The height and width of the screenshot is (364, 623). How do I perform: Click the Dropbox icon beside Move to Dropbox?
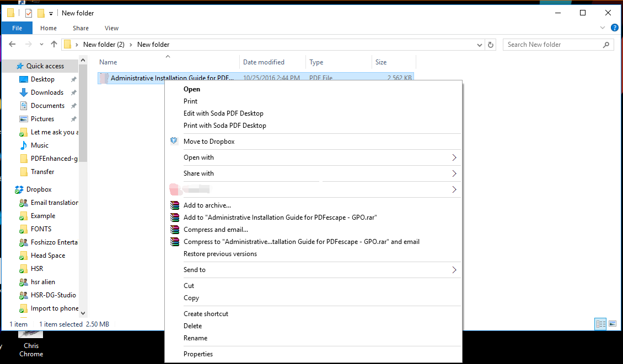coord(174,141)
